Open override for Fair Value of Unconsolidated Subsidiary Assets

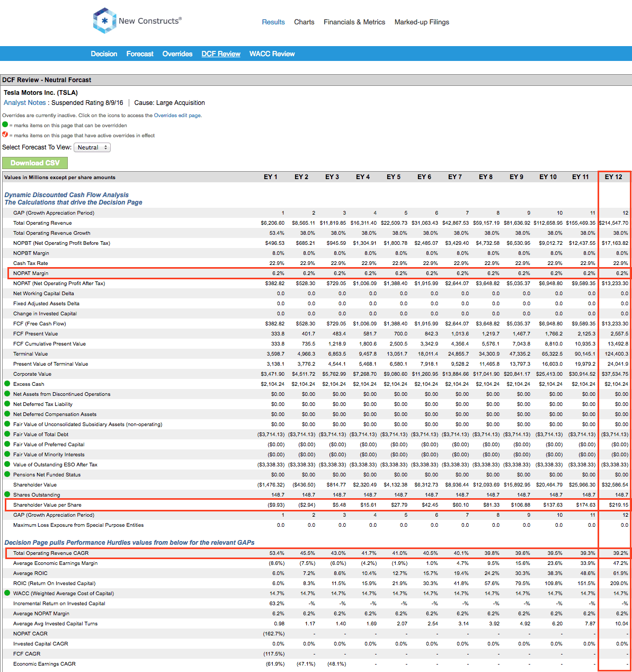7,424
